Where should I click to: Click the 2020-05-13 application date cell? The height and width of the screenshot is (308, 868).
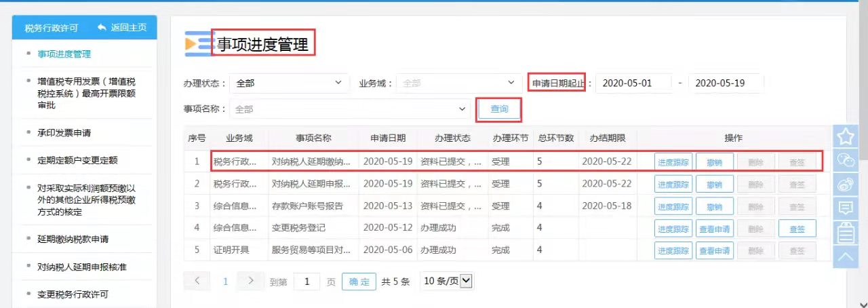click(x=388, y=206)
